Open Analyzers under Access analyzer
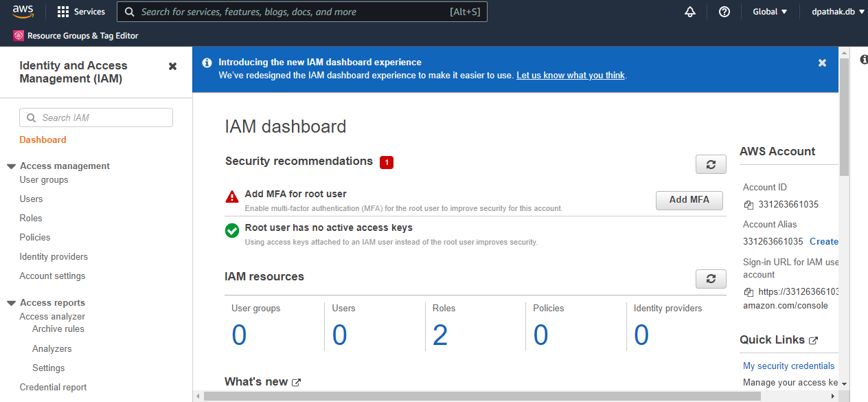 click(52, 348)
